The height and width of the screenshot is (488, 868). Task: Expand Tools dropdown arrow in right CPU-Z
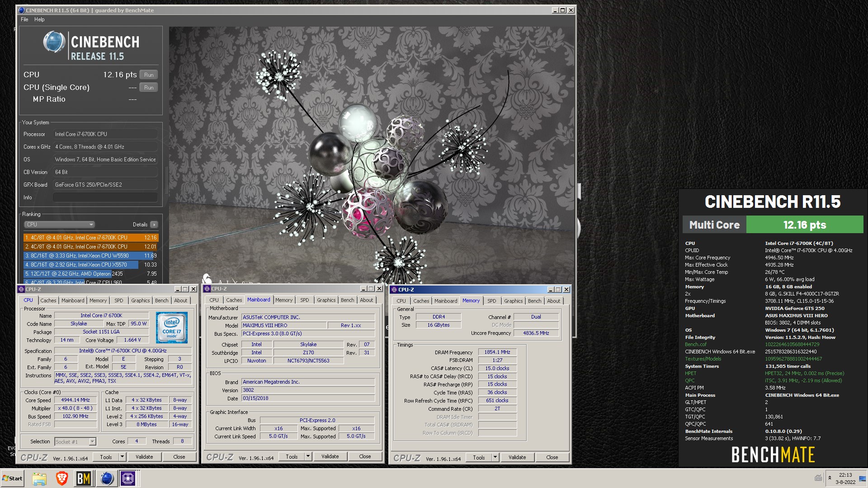[x=495, y=458]
